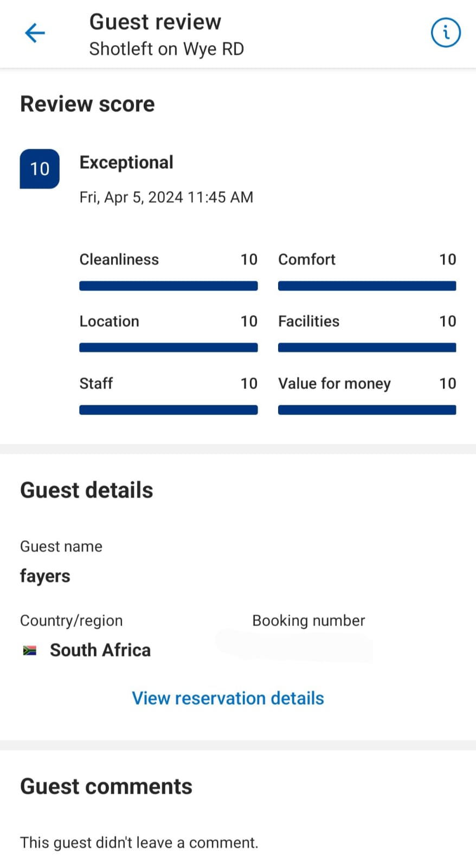
Task: Tap the Shotleft on Wye RD subtitle
Action: click(x=166, y=49)
